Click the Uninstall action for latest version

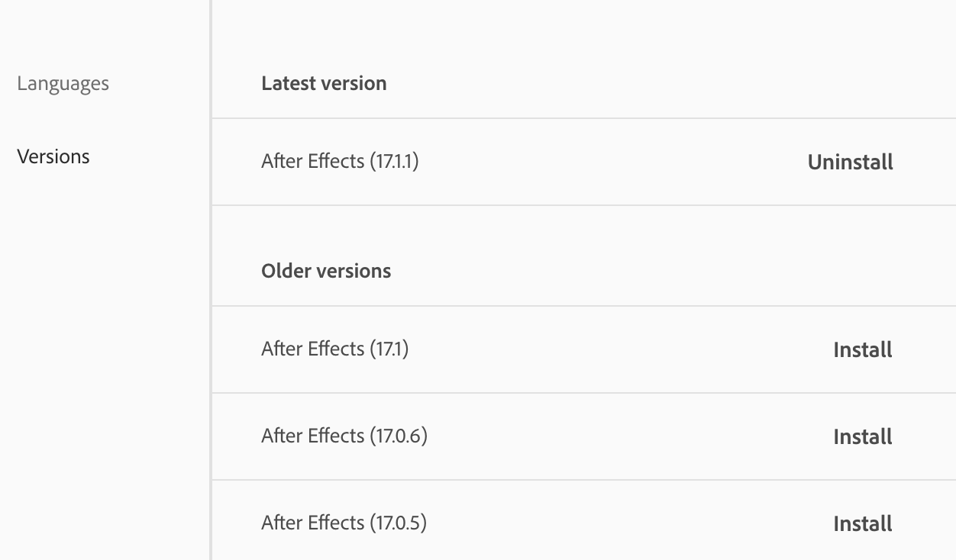(x=850, y=162)
